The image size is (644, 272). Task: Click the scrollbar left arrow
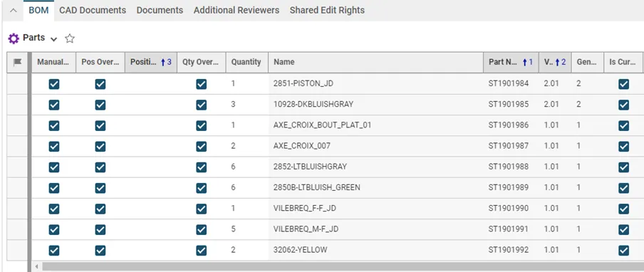[x=36, y=267]
